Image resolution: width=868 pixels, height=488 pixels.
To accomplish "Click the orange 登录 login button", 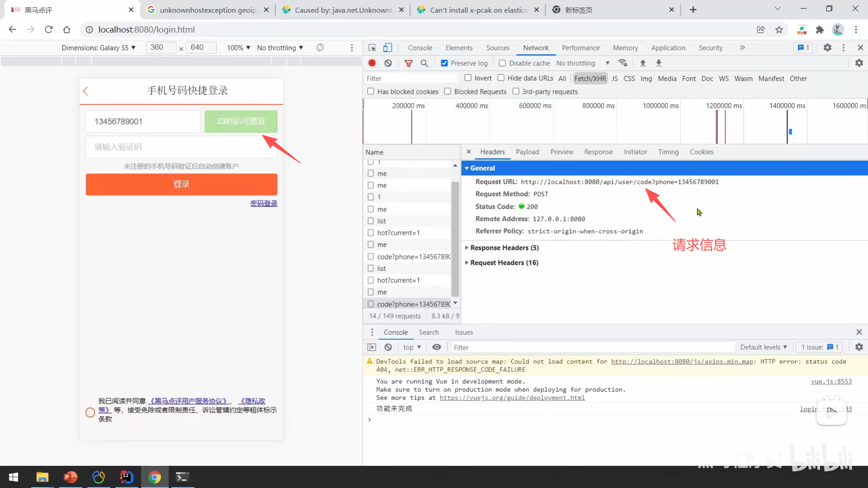I will coord(181,184).
